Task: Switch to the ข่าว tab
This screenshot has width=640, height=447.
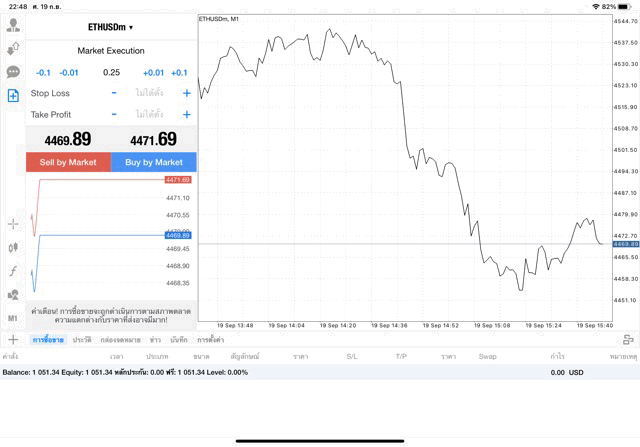Action: tap(156, 340)
